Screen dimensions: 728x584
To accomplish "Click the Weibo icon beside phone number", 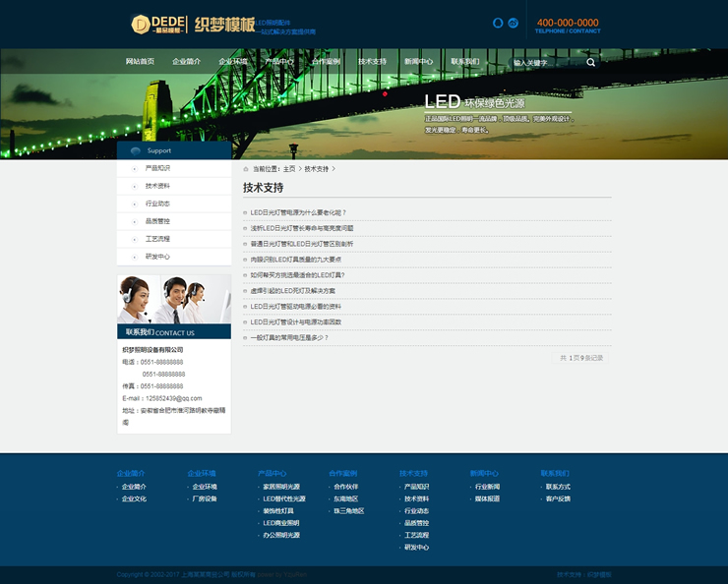I will tap(514, 23).
